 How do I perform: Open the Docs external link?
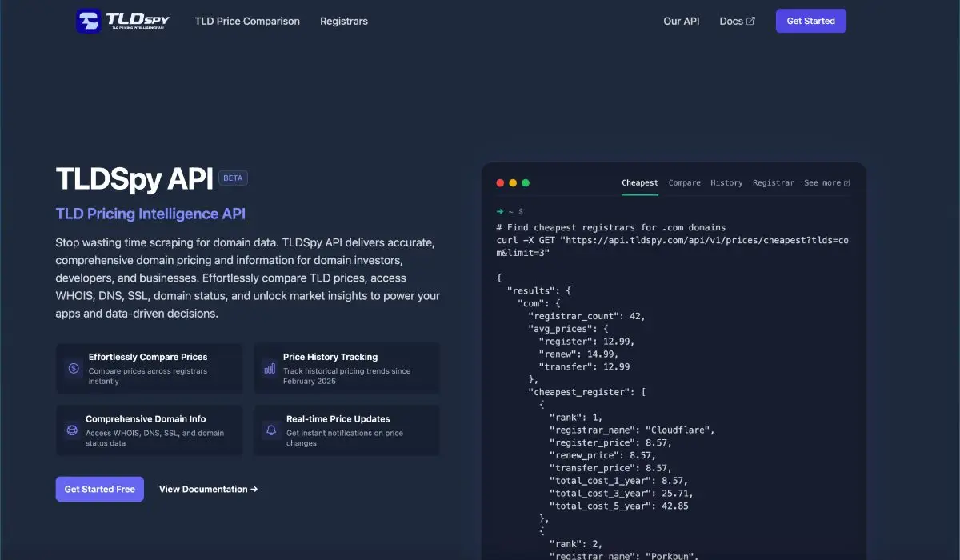point(736,22)
